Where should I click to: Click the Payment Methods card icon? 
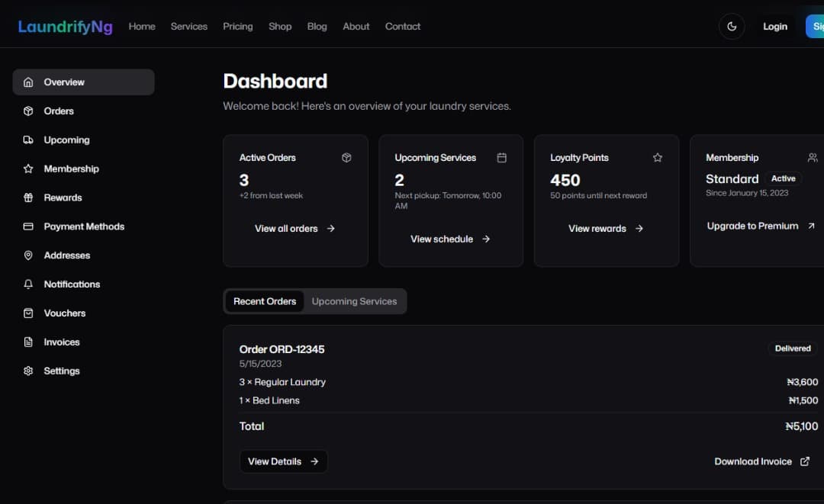coord(28,227)
